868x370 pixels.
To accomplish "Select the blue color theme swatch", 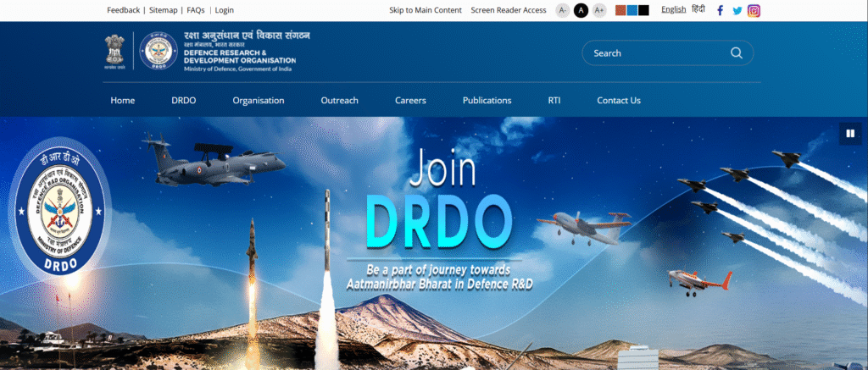I will click(x=632, y=10).
